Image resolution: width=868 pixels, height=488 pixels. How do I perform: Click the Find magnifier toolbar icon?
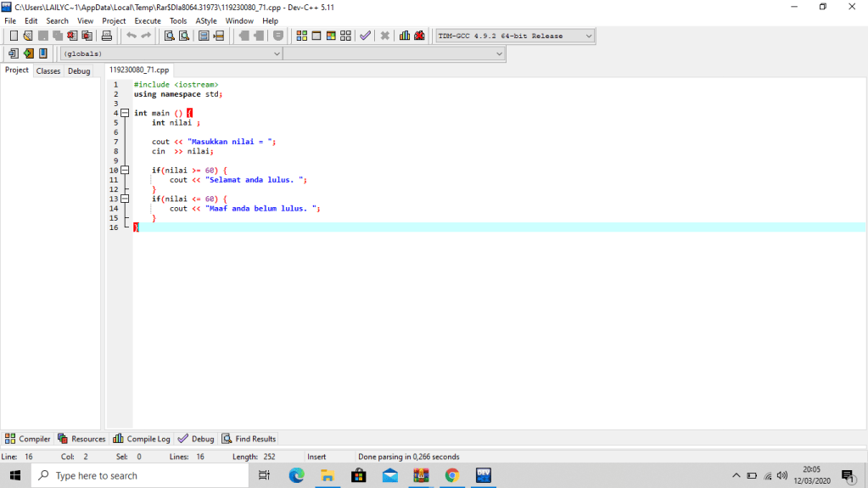[169, 36]
